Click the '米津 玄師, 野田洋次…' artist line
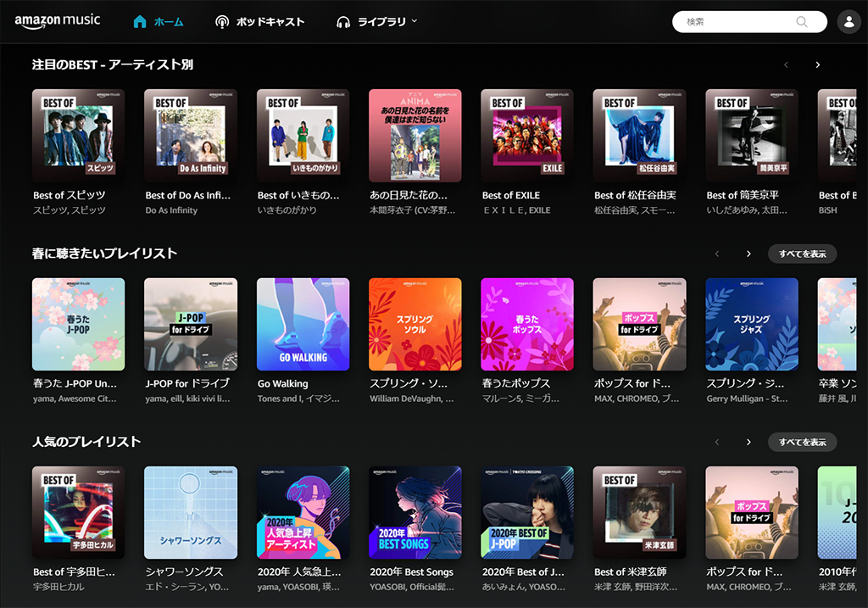The image size is (868, 608). 636,587
